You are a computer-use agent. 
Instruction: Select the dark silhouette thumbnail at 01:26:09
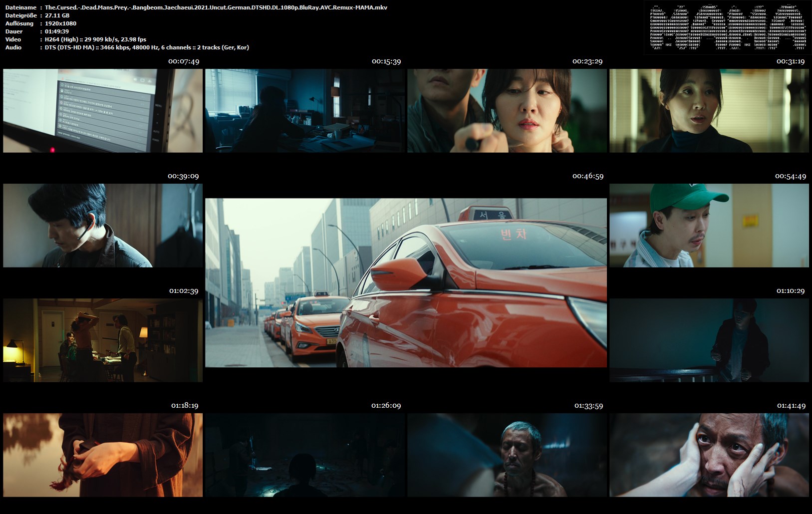305,455
